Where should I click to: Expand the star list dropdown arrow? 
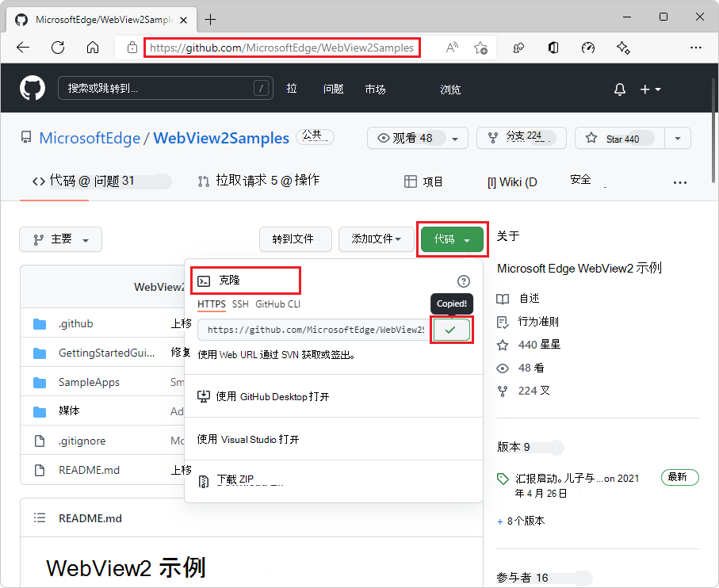point(678,138)
